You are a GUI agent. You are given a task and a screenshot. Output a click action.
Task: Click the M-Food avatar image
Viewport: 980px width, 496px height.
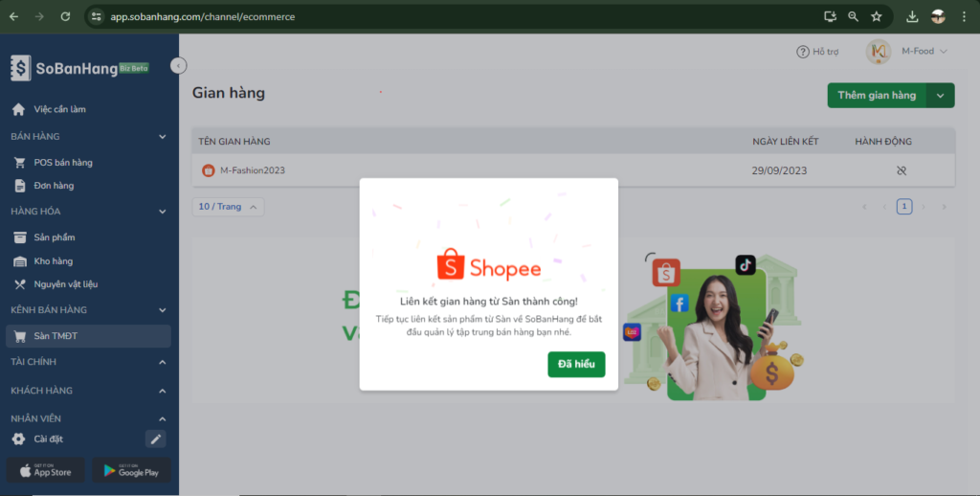click(x=879, y=52)
